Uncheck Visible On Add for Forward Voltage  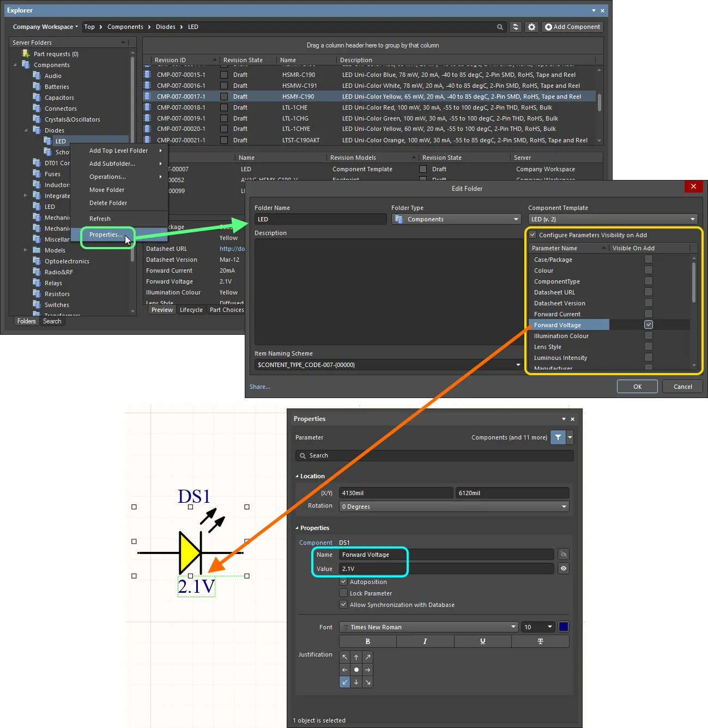tap(649, 324)
